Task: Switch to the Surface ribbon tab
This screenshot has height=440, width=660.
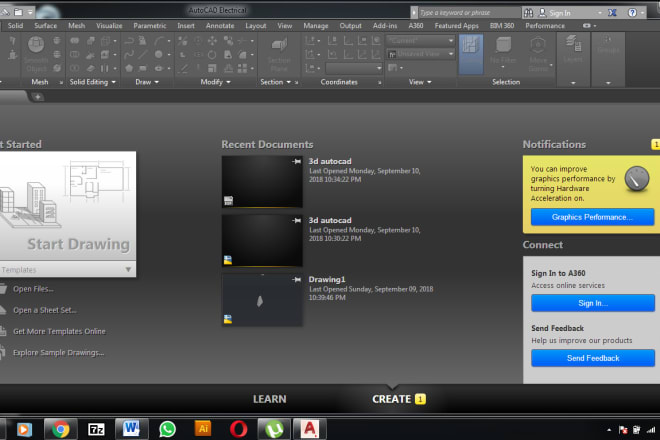Action: coord(45,26)
